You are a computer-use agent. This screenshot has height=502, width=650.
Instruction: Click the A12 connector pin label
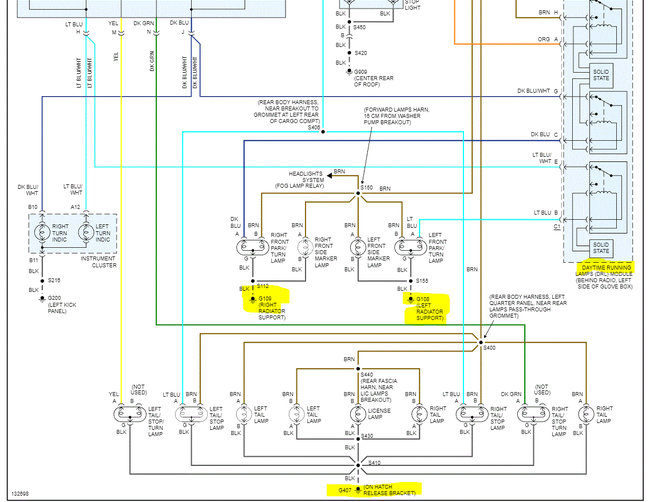click(x=75, y=207)
